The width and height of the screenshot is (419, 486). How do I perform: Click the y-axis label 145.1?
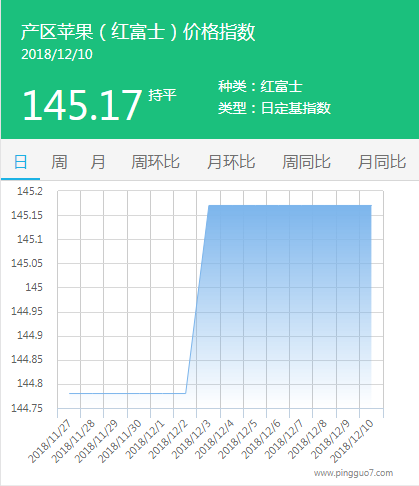30,239
